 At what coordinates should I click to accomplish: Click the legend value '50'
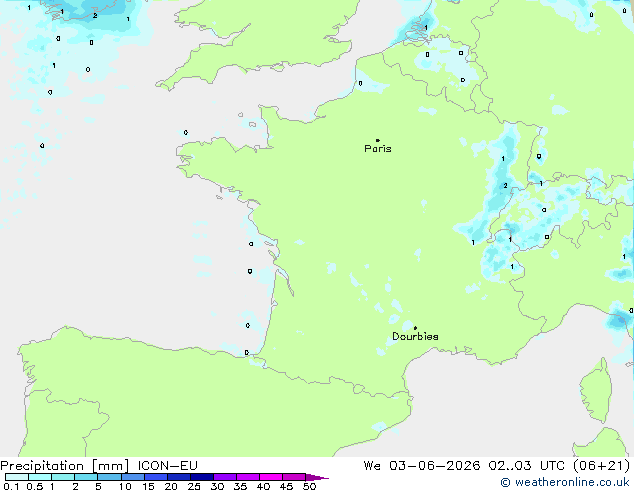(x=310, y=486)
